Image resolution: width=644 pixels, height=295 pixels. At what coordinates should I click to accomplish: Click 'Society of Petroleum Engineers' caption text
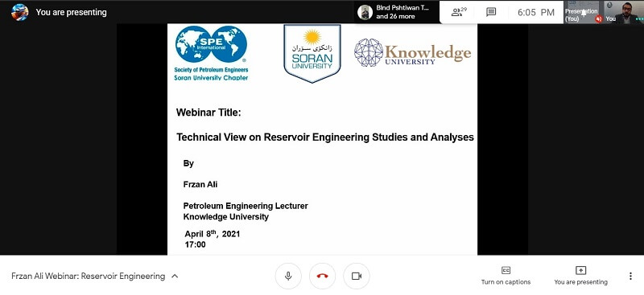tap(211, 70)
